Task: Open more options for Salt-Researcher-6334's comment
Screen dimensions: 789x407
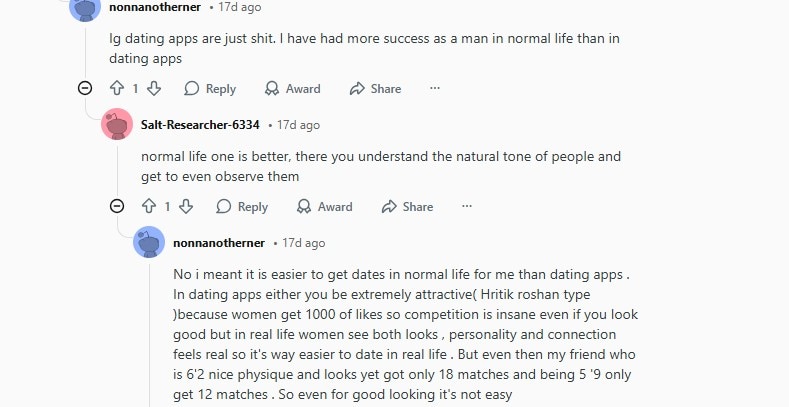Action: click(x=467, y=207)
